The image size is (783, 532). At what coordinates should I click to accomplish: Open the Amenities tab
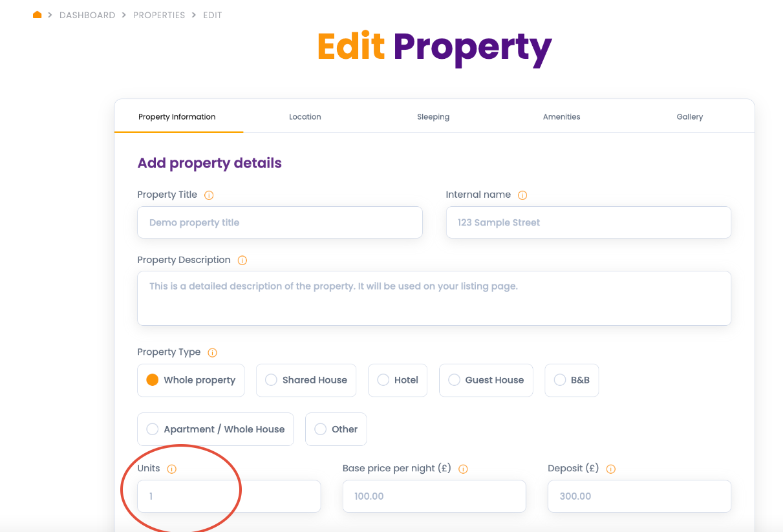click(x=561, y=117)
